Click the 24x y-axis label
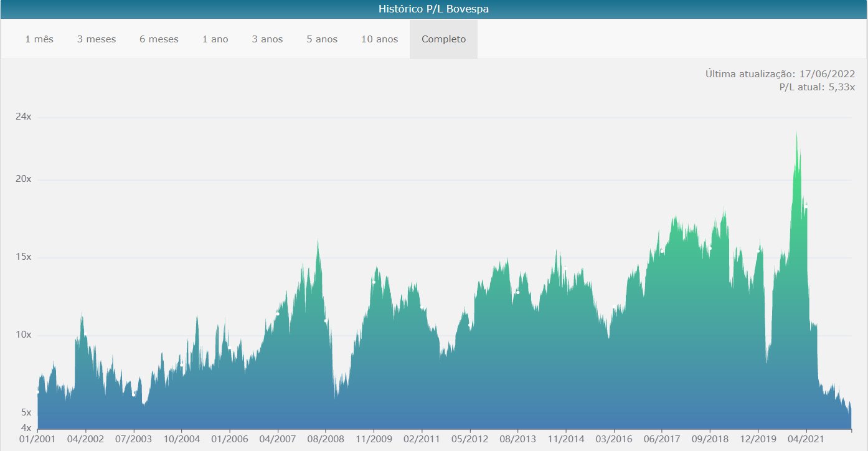The width and height of the screenshot is (868, 451). pyautogui.click(x=23, y=117)
